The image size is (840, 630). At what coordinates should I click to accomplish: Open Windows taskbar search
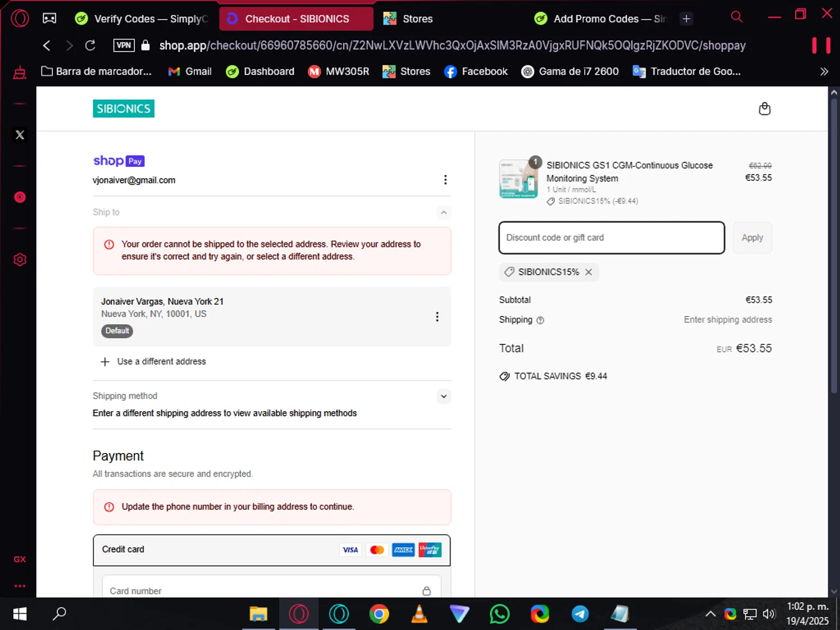[59, 614]
